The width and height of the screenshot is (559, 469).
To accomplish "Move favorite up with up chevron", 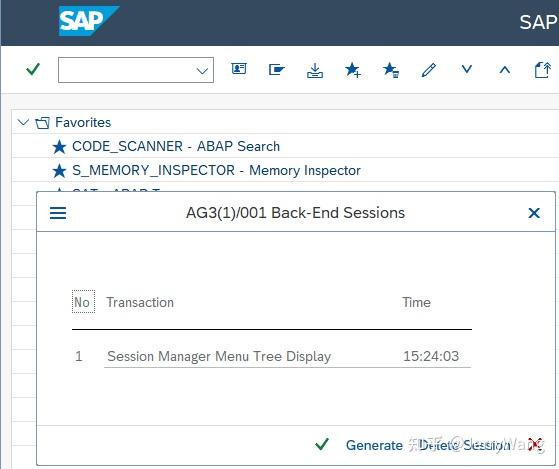I will (504, 69).
